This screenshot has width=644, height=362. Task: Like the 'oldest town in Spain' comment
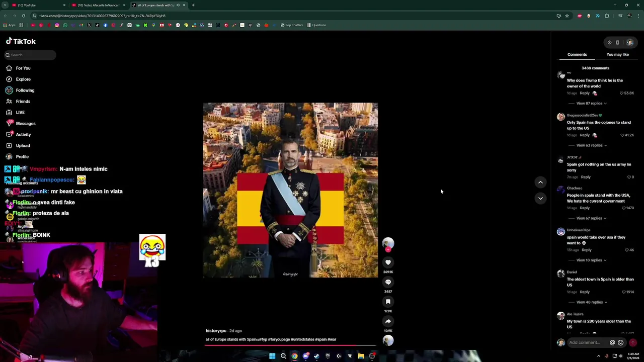(x=623, y=292)
